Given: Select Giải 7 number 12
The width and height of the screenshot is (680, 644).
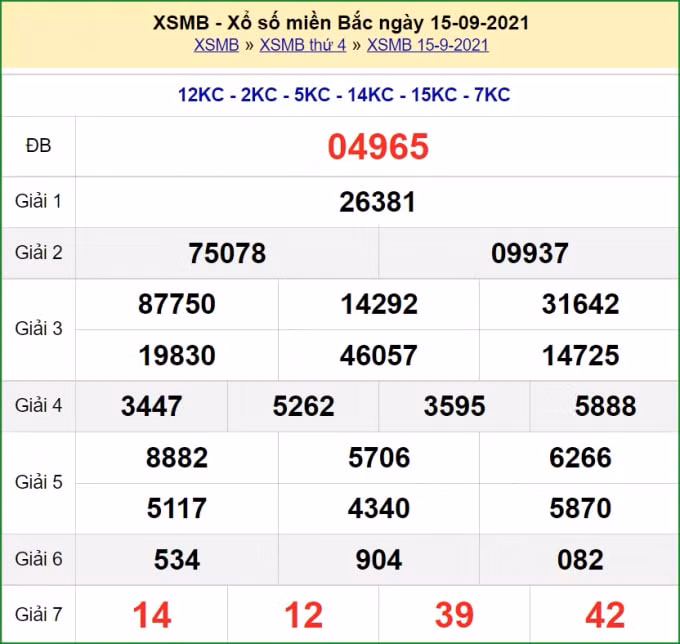Looking at the screenshot, I should click(x=303, y=615).
